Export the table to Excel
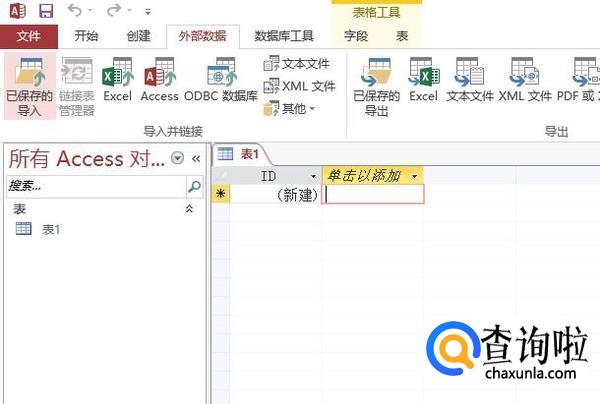This screenshot has height=404, width=600. click(424, 80)
